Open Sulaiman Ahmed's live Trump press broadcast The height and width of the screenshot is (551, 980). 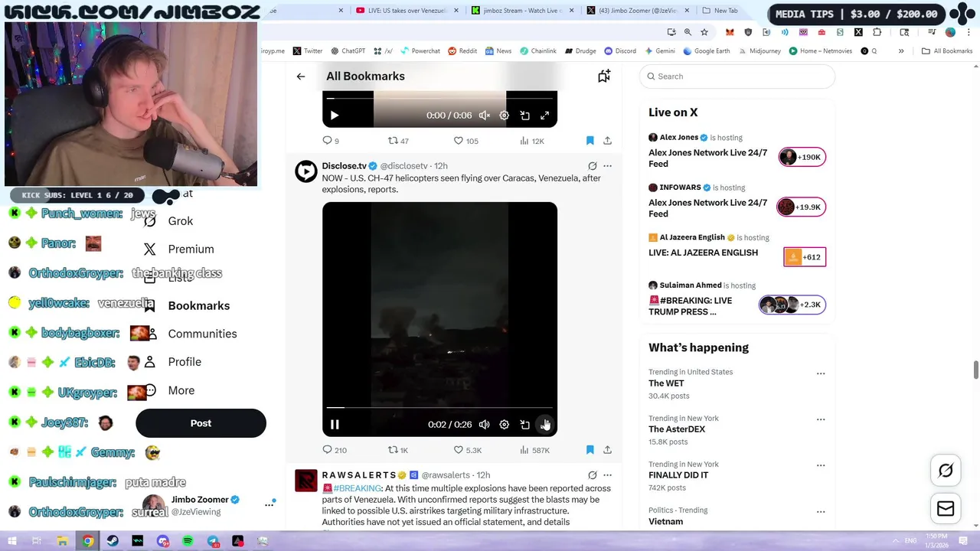[x=690, y=306]
